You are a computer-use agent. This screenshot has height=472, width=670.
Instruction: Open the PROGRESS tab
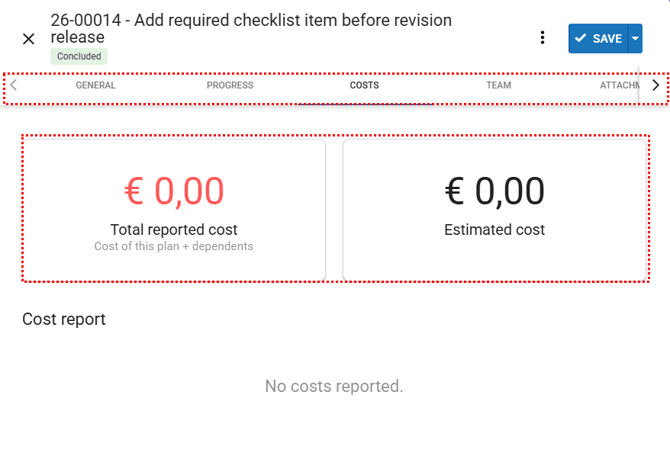(x=230, y=86)
